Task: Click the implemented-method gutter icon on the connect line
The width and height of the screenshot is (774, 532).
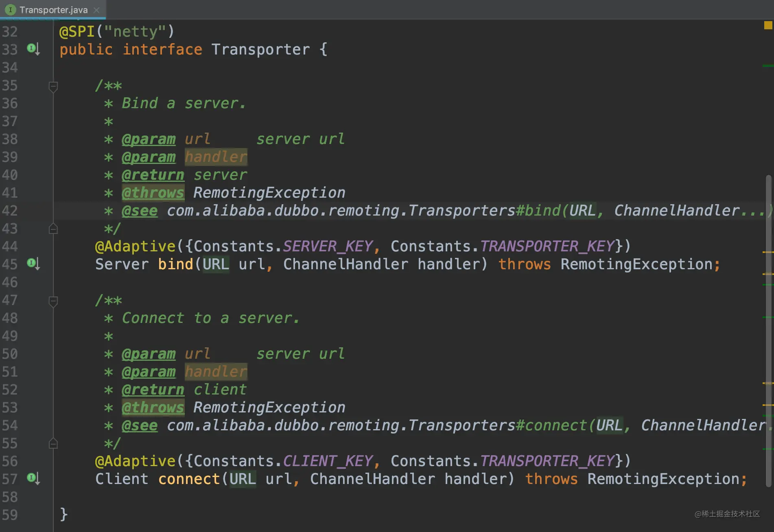Action: point(33,478)
